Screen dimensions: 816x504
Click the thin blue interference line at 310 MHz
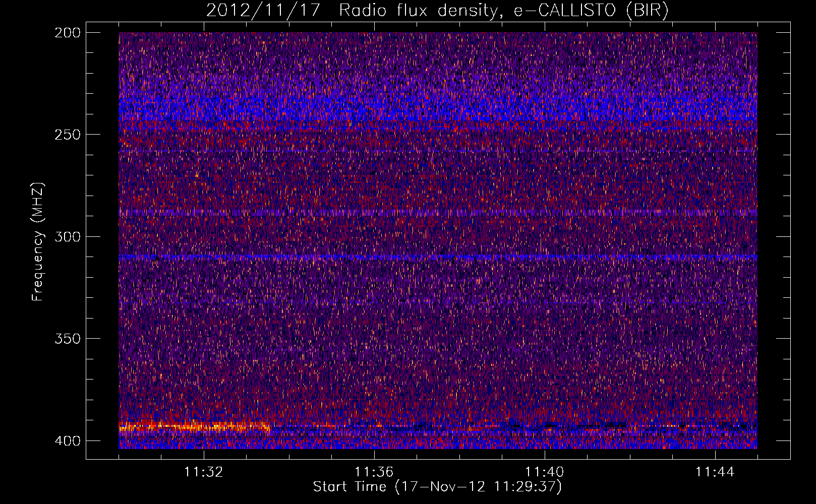pyautogui.click(x=438, y=257)
